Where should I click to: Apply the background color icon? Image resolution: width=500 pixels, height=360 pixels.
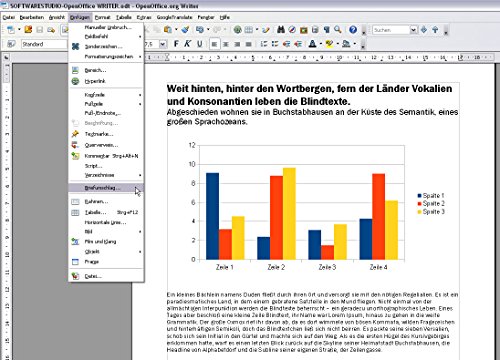pos(346,44)
